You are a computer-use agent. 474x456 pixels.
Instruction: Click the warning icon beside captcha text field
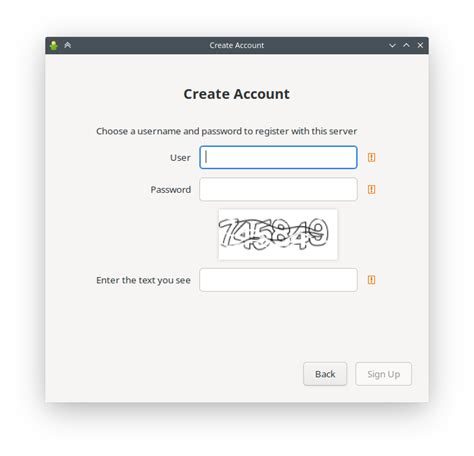point(371,280)
